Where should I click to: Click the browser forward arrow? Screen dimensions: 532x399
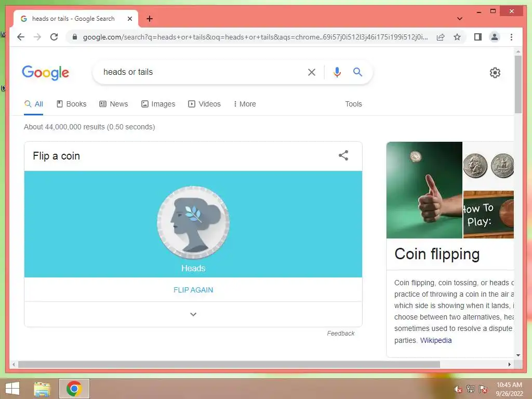point(37,37)
